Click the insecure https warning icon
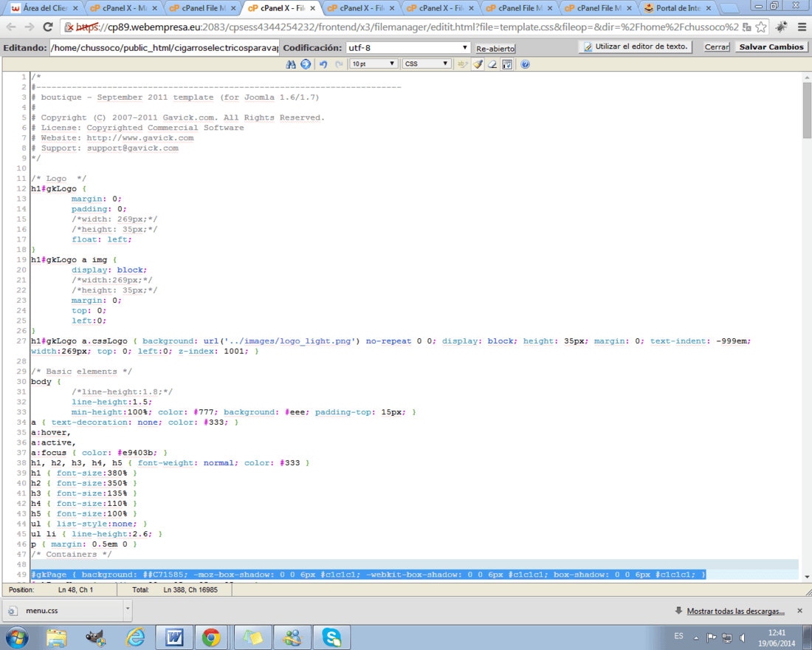This screenshot has width=812, height=650. (69, 27)
